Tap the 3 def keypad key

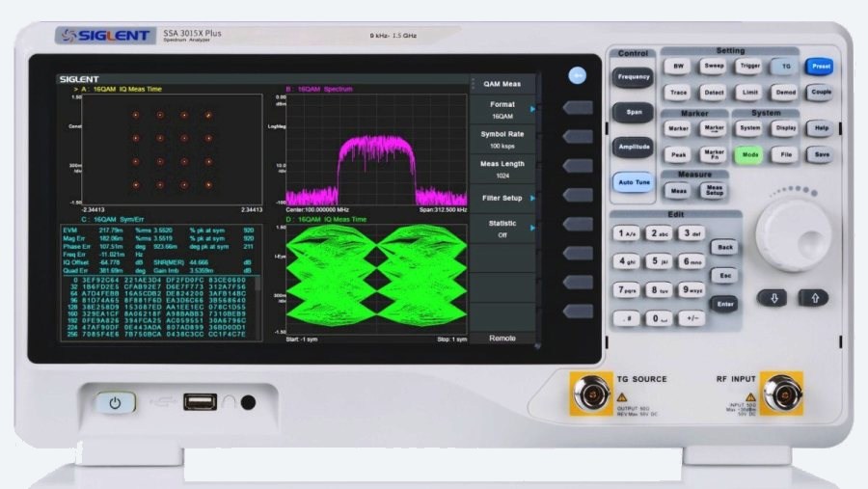[x=692, y=233]
